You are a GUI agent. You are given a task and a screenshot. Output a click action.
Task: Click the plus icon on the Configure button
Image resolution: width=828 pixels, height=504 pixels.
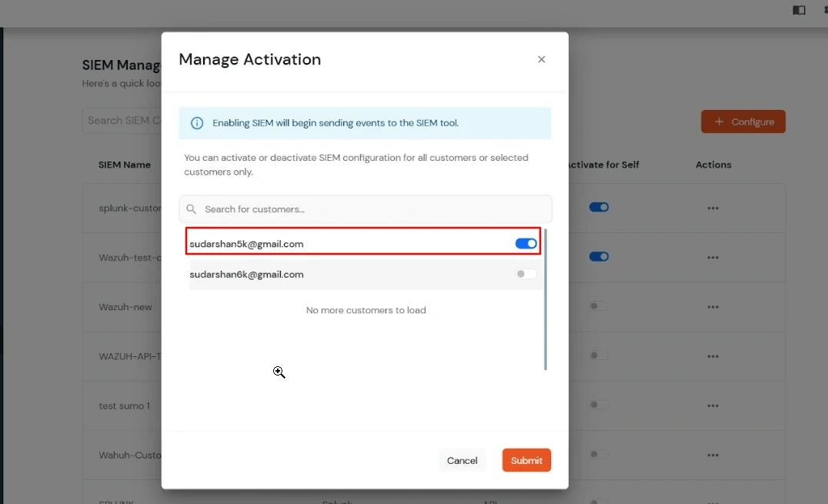[719, 122]
